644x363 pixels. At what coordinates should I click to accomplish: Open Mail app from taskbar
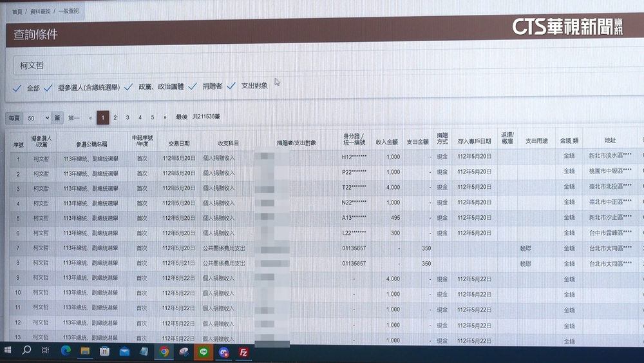point(124,351)
